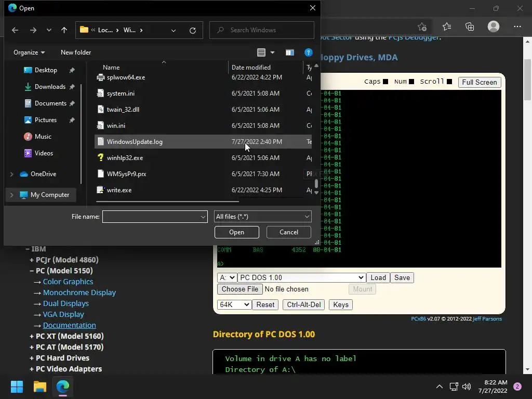Go back in Open dialog
This screenshot has height=399, width=532.
tap(15, 30)
